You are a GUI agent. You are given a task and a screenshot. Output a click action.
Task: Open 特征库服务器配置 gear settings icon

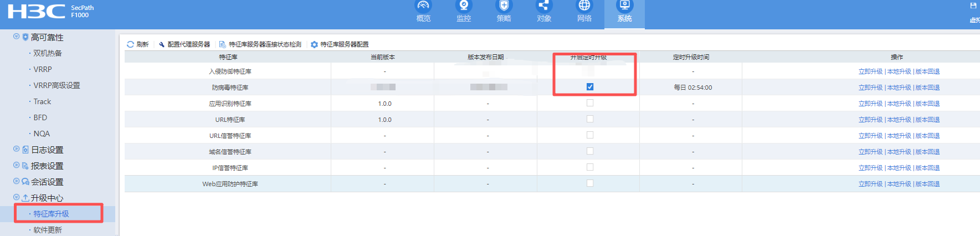pyautogui.click(x=314, y=44)
